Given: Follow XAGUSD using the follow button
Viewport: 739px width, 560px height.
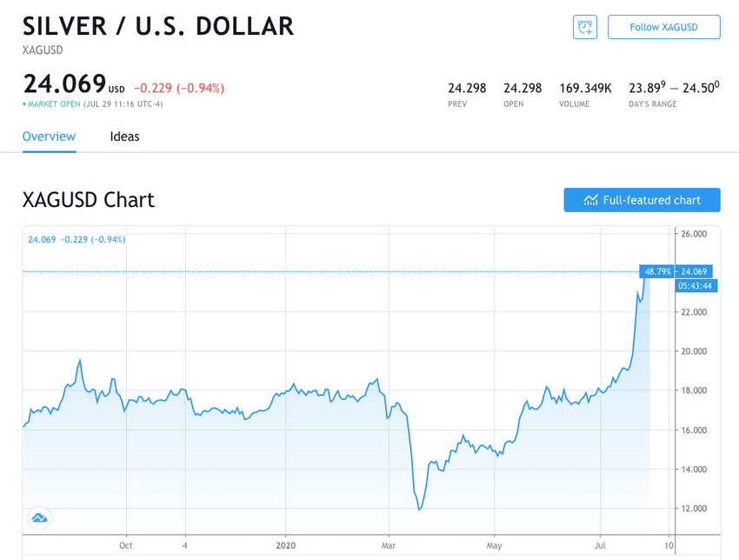Looking at the screenshot, I should [663, 27].
